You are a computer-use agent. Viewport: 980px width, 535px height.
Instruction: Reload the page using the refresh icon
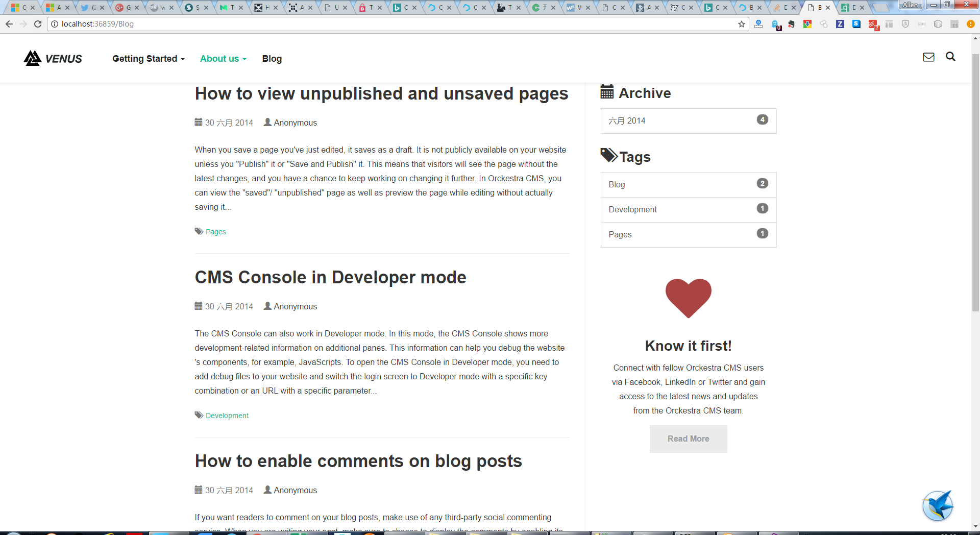(38, 24)
